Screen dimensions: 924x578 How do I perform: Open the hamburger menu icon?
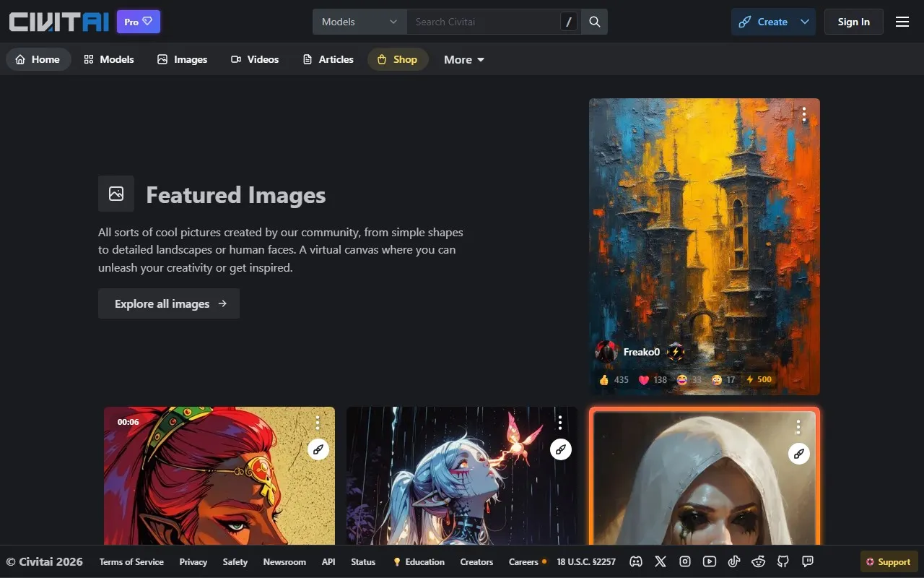(x=902, y=22)
